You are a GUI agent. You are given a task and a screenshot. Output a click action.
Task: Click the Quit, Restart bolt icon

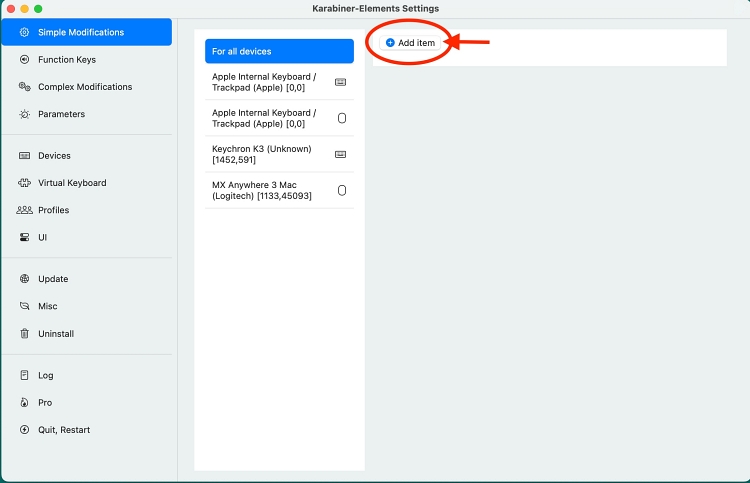24,429
